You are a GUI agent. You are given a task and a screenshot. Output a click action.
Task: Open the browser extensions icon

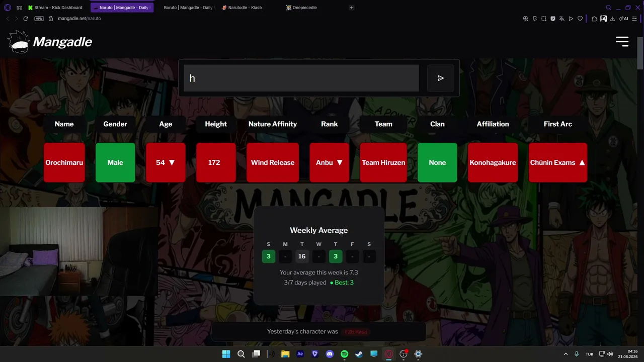(x=594, y=19)
